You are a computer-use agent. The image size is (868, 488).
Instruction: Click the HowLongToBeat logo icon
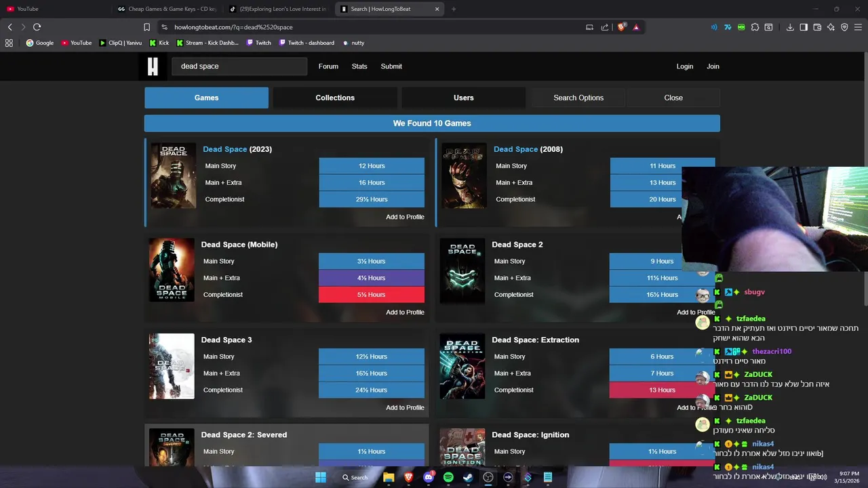(x=153, y=66)
